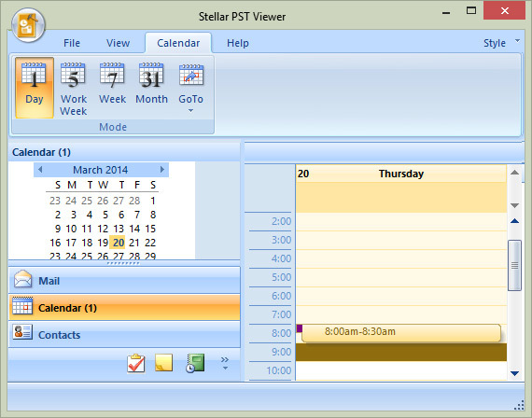Open the Mail navigation pane
The height and width of the screenshot is (418, 532).
click(x=124, y=280)
